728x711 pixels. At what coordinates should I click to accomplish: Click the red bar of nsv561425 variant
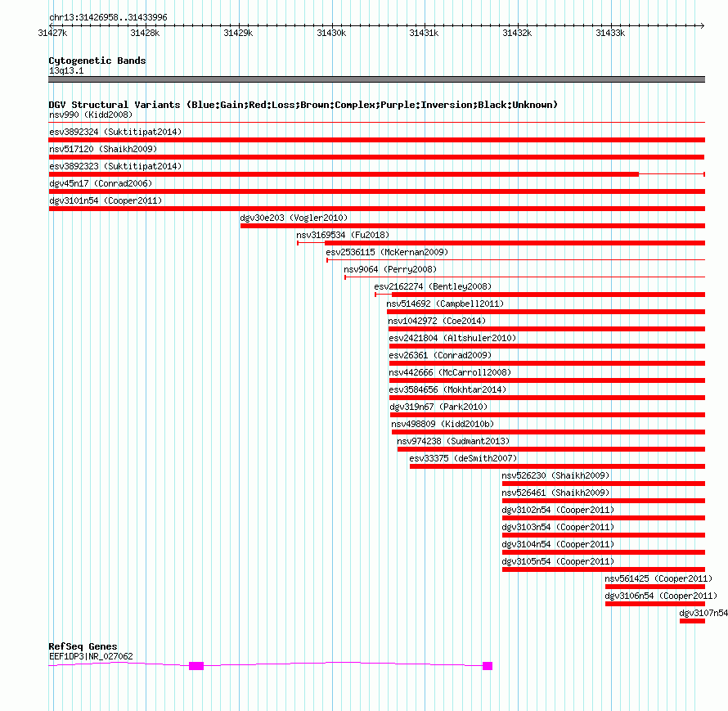[655, 587]
